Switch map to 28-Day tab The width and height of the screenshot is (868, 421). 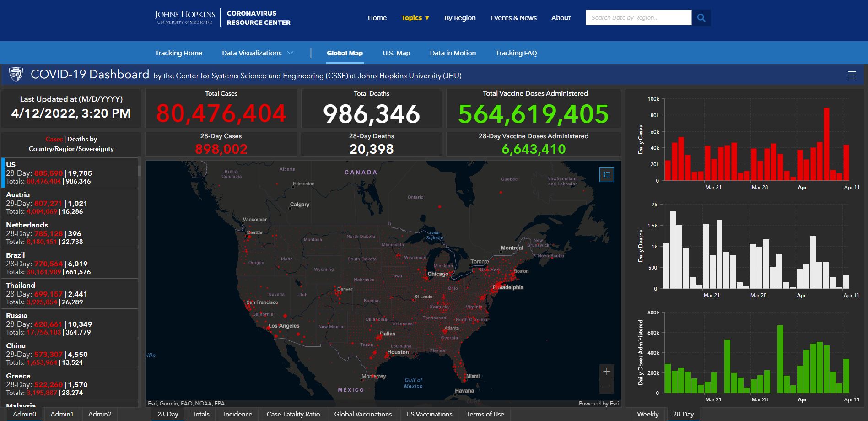167,414
